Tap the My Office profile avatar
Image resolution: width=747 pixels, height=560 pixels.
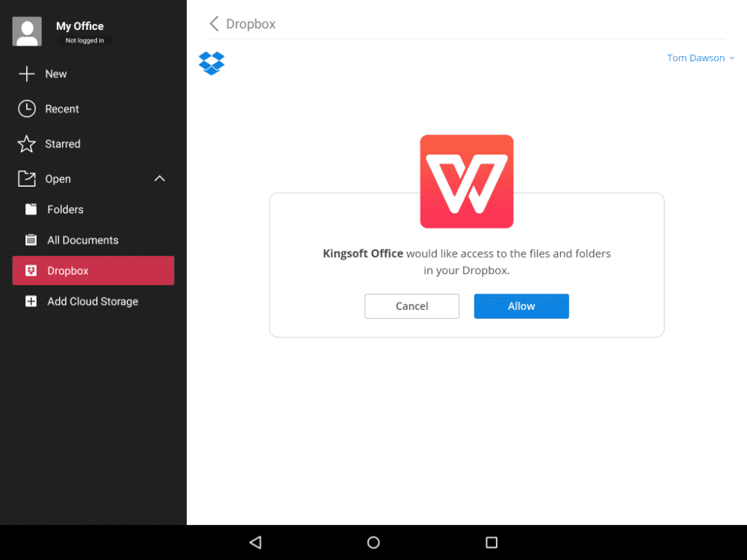pyautogui.click(x=27, y=31)
